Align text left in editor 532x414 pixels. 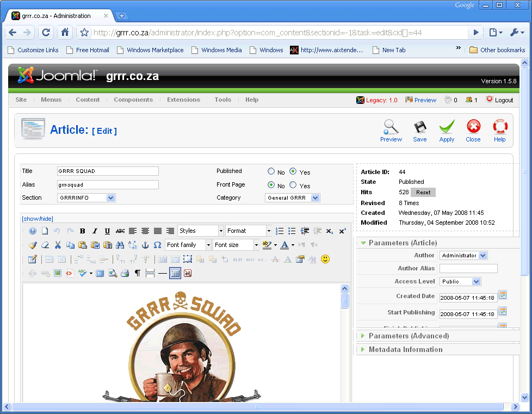[133, 231]
